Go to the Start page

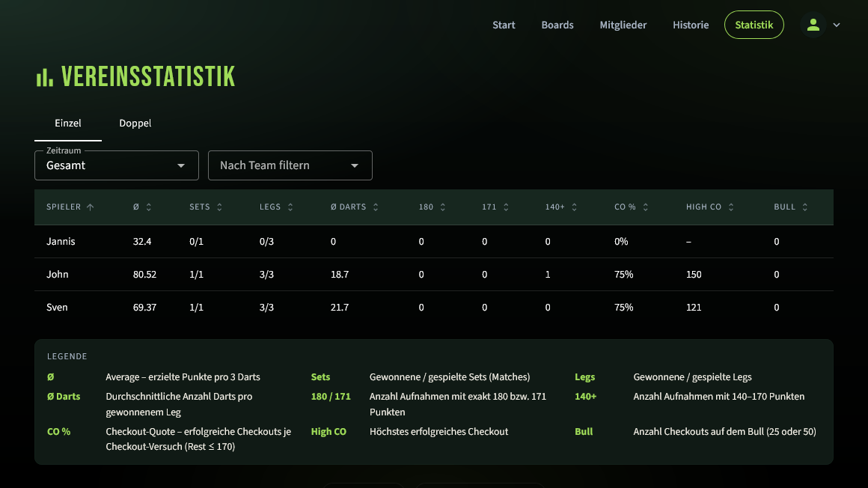tap(504, 25)
